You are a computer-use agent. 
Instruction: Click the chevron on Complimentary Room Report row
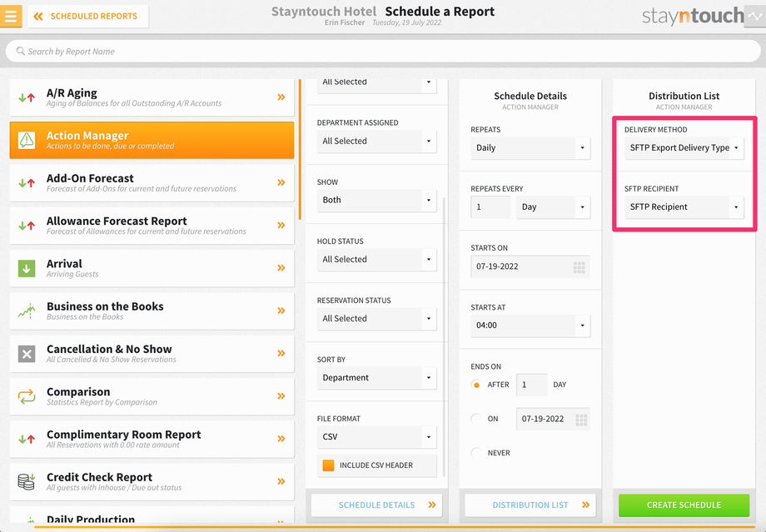pyautogui.click(x=281, y=439)
